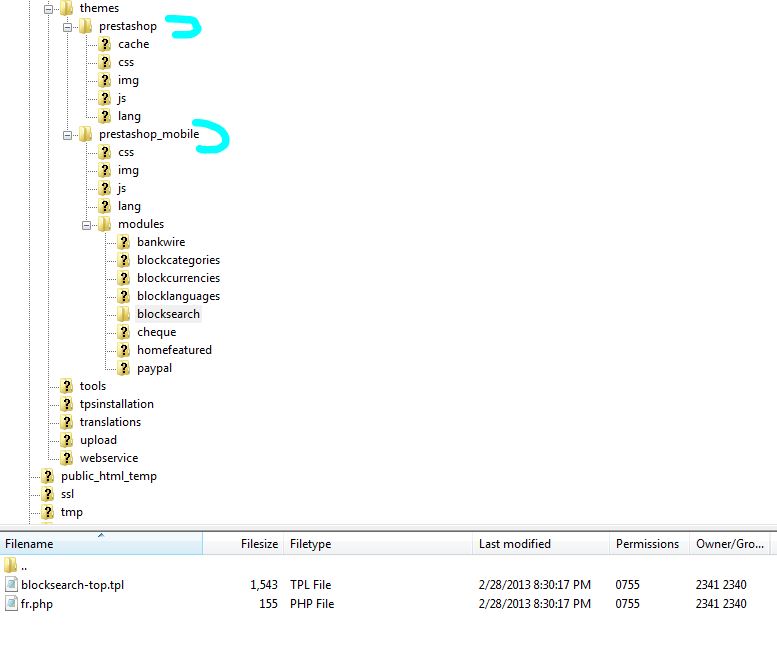Click last modified date of blocksearch-top.tpl
Screen dimensions: 777x645
(x=535, y=585)
